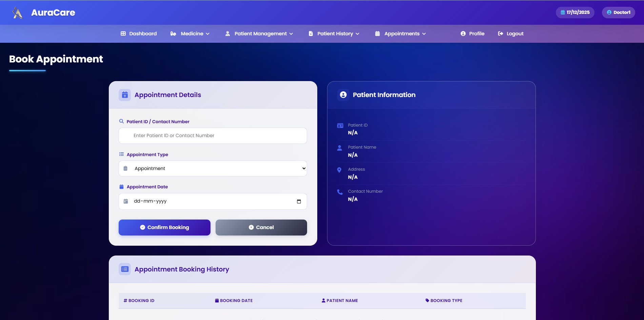Open the Patient History dropdown
This screenshot has height=320, width=644.
pos(334,34)
